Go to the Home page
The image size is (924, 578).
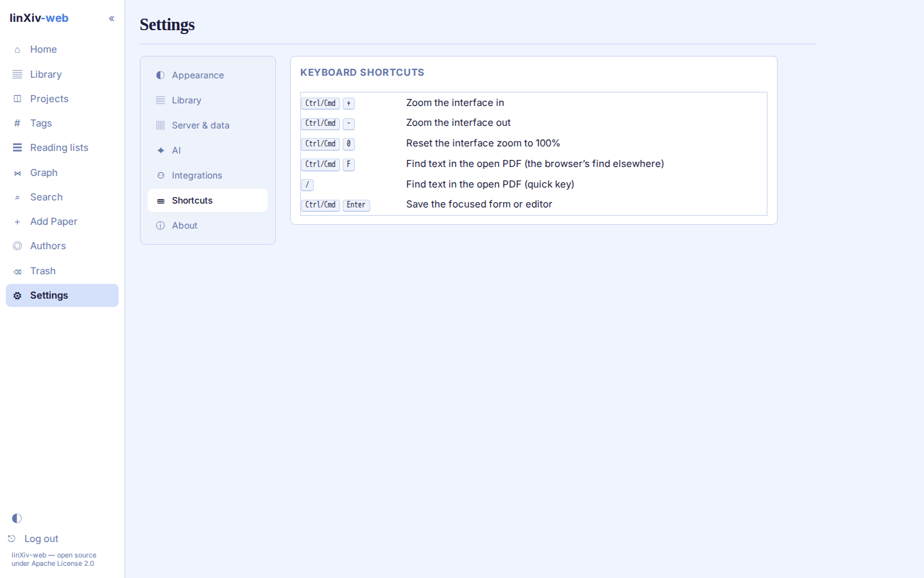point(62,49)
